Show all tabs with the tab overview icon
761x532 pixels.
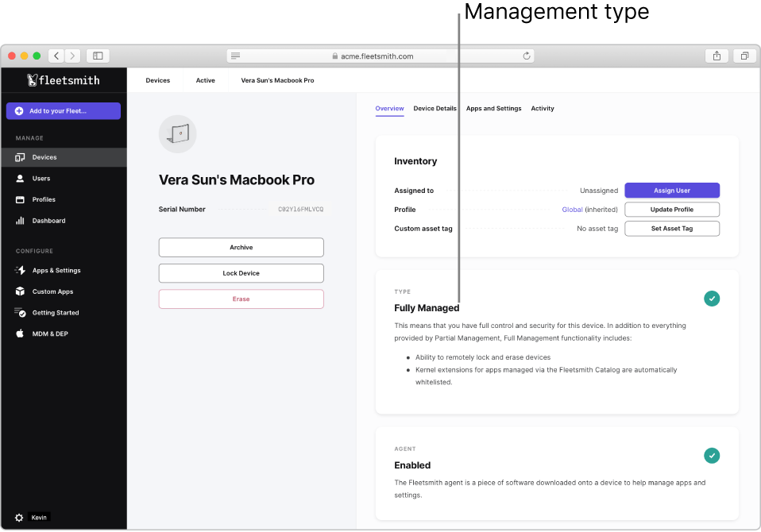point(744,56)
